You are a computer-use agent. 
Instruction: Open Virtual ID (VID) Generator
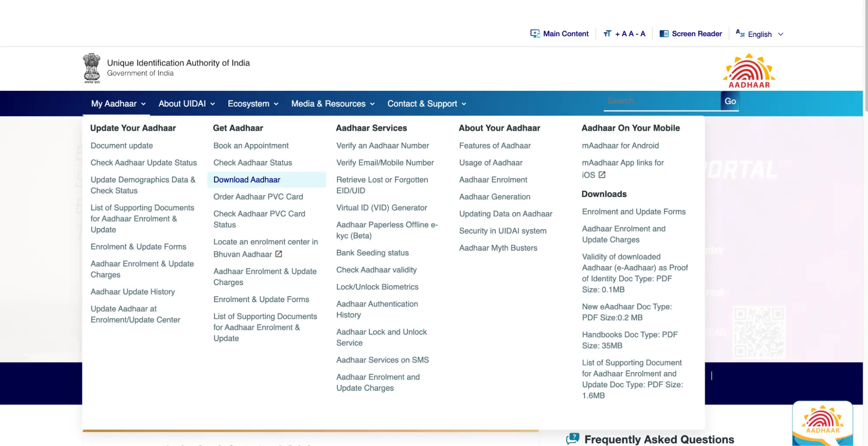[382, 208]
